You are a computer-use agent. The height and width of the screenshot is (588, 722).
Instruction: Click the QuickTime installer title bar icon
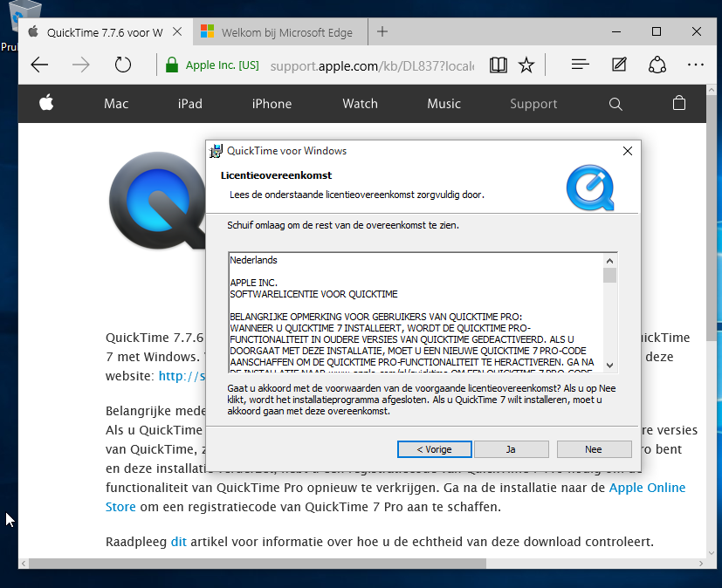(x=216, y=151)
